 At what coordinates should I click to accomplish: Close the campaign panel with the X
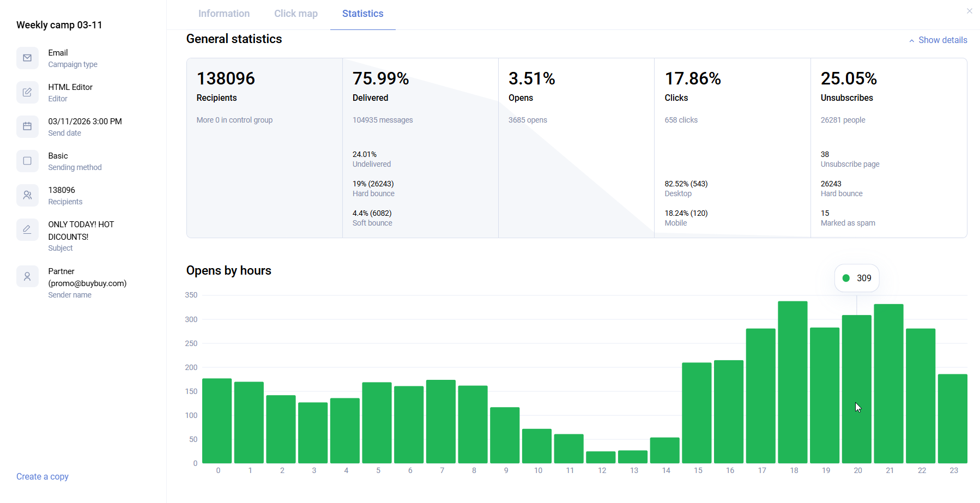pos(969,11)
